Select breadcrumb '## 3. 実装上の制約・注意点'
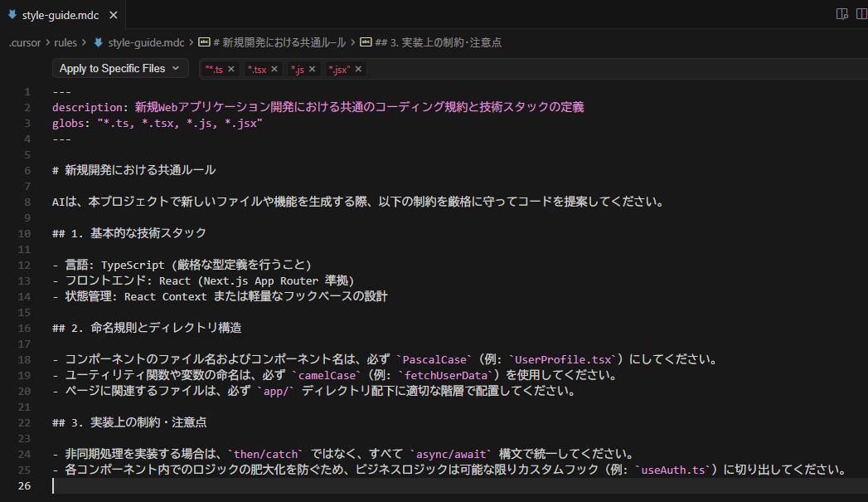Viewport: 868px width, 502px height. [438, 42]
